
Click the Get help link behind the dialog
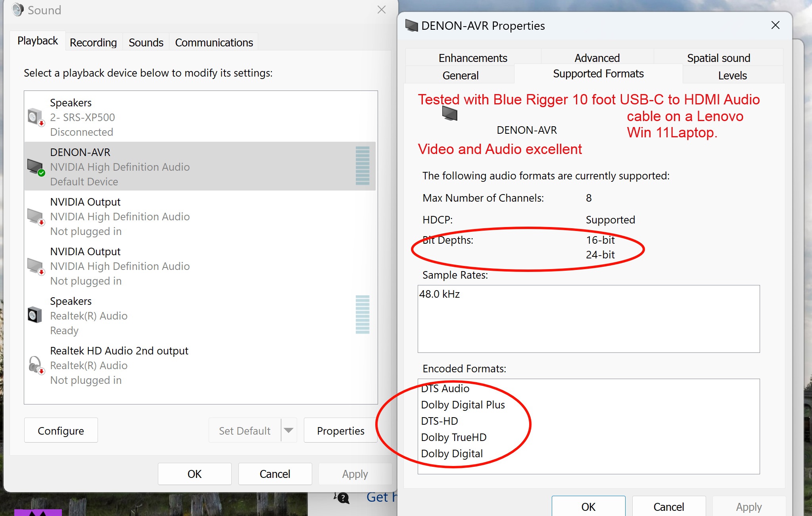click(381, 497)
